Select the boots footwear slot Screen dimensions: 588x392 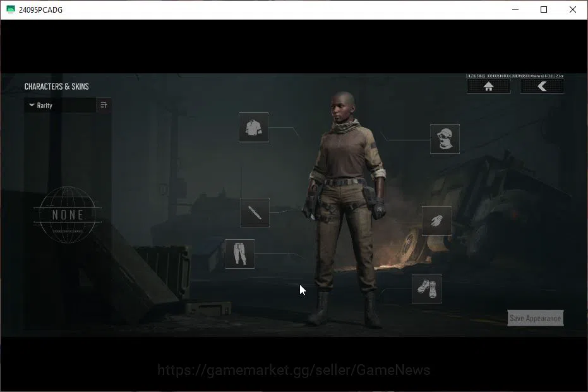click(427, 288)
